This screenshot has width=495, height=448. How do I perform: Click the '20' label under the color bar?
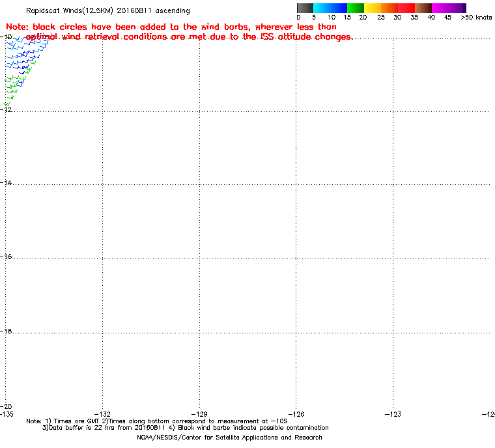363,18
